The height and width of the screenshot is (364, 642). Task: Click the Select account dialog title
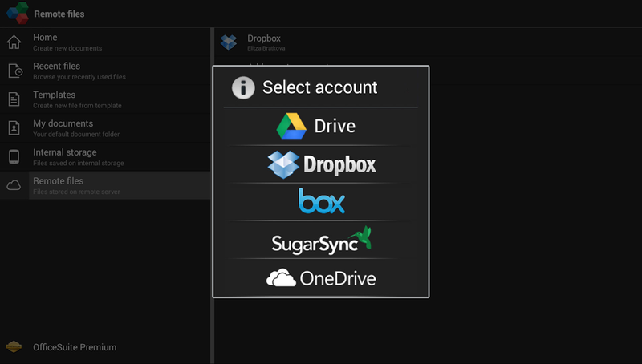tap(319, 87)
